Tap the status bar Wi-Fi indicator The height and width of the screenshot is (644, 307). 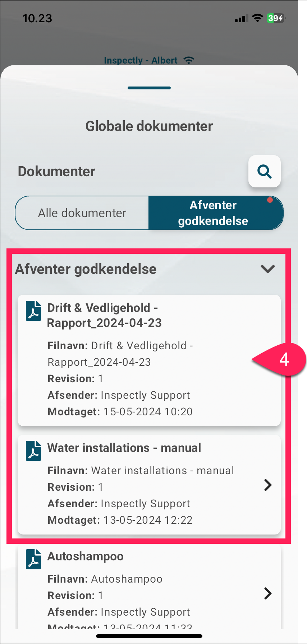coord(257,18)
